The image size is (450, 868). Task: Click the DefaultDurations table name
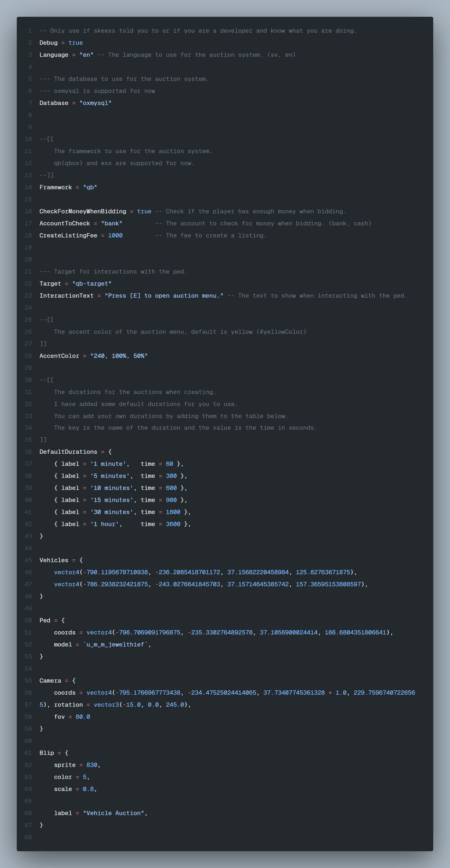pyautogui.click(x=68, y=452)
